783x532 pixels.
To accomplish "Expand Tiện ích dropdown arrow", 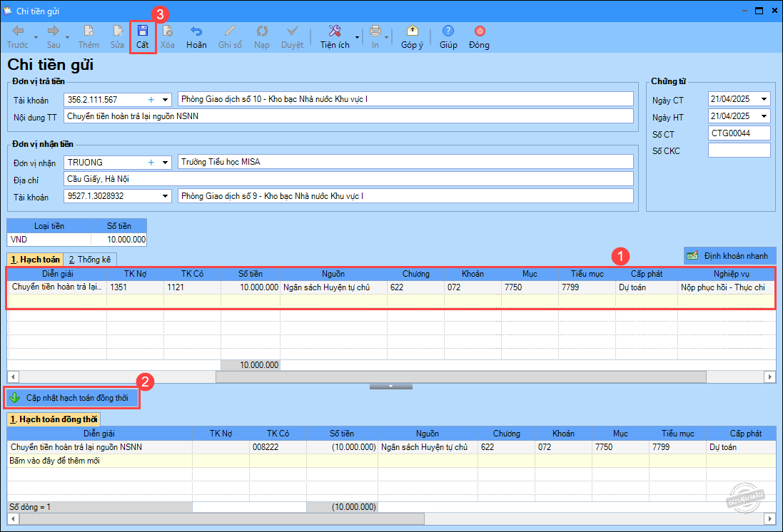I will coord(357,37).
